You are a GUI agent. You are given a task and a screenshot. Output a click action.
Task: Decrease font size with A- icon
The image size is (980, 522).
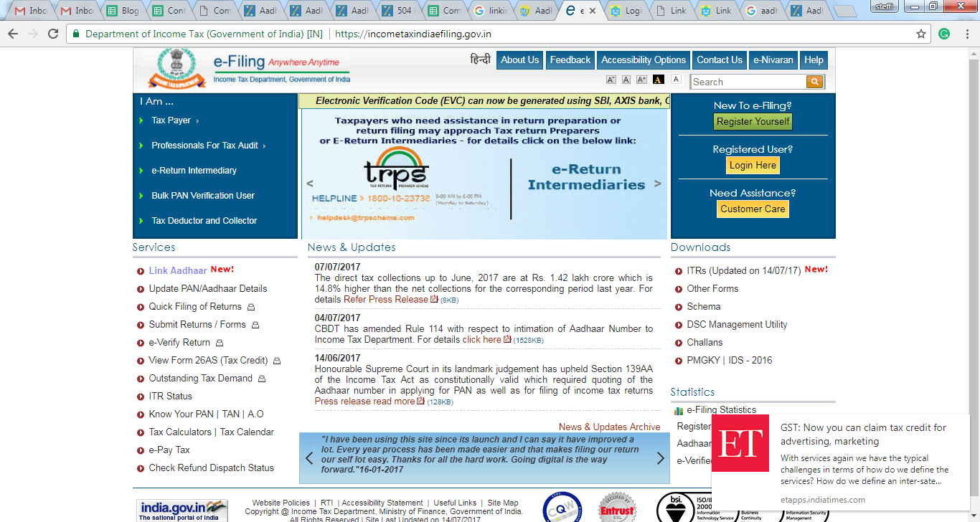click(611, 80)
